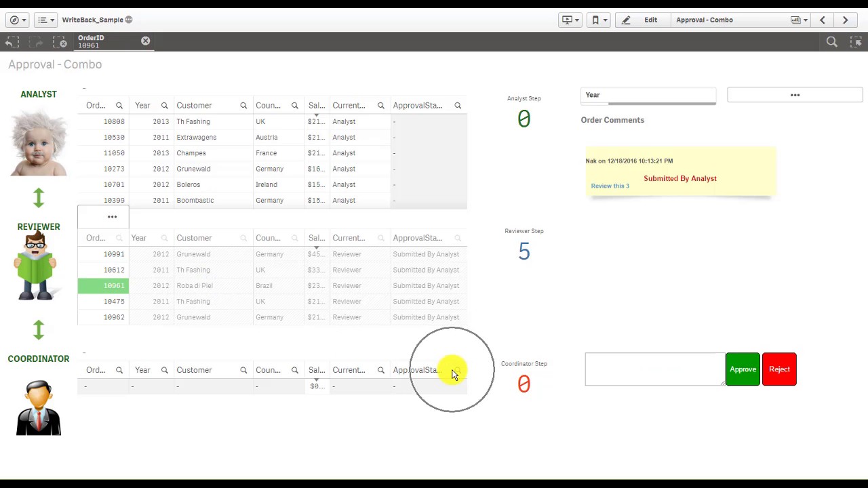
Task: Click the WriteBack_Sample app name
Action: [92, 20]
